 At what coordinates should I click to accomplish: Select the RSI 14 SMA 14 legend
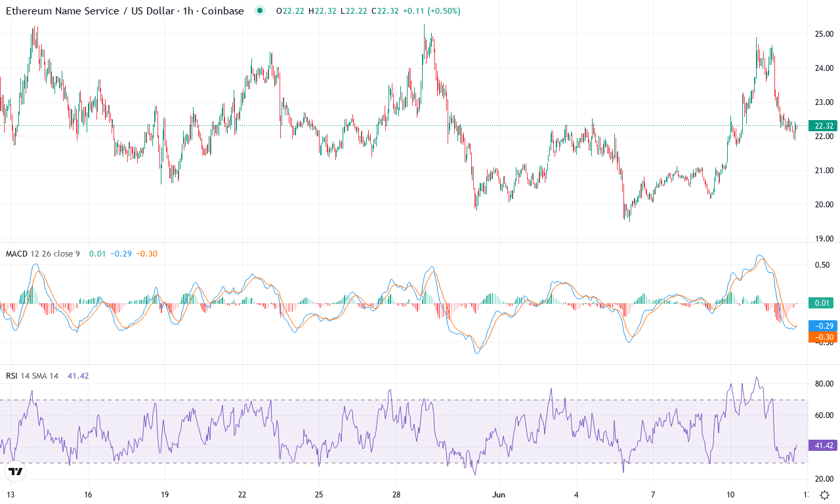click(32, 376)
